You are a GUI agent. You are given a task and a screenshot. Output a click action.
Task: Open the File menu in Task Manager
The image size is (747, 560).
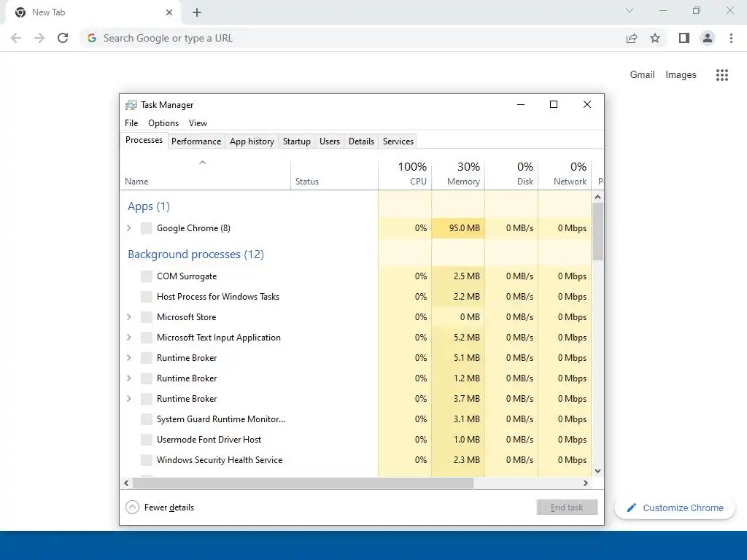pos(131,123)
